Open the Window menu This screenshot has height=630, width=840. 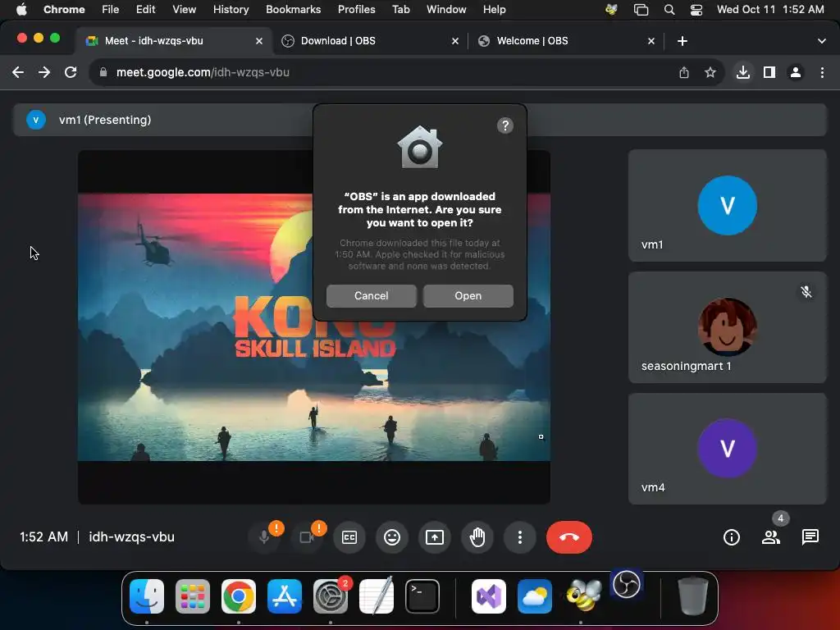point(446,9)
